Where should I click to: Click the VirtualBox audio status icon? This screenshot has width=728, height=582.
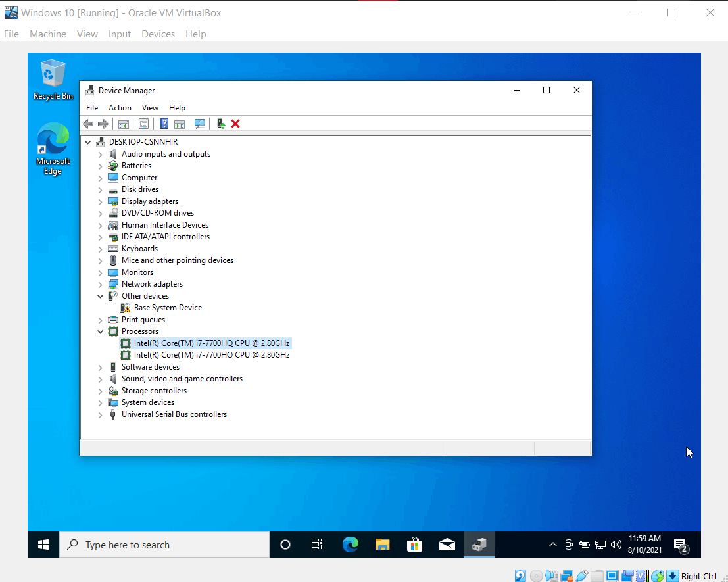coord(551,576)
